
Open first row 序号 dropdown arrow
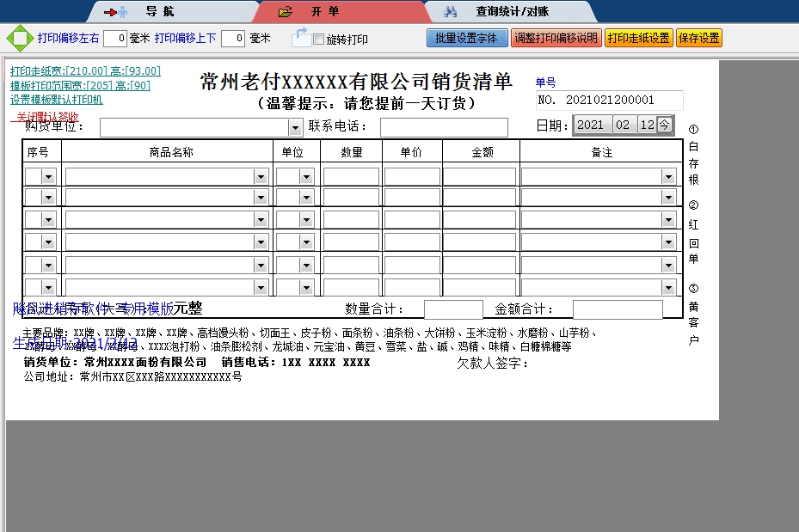(x=48, y=176)
